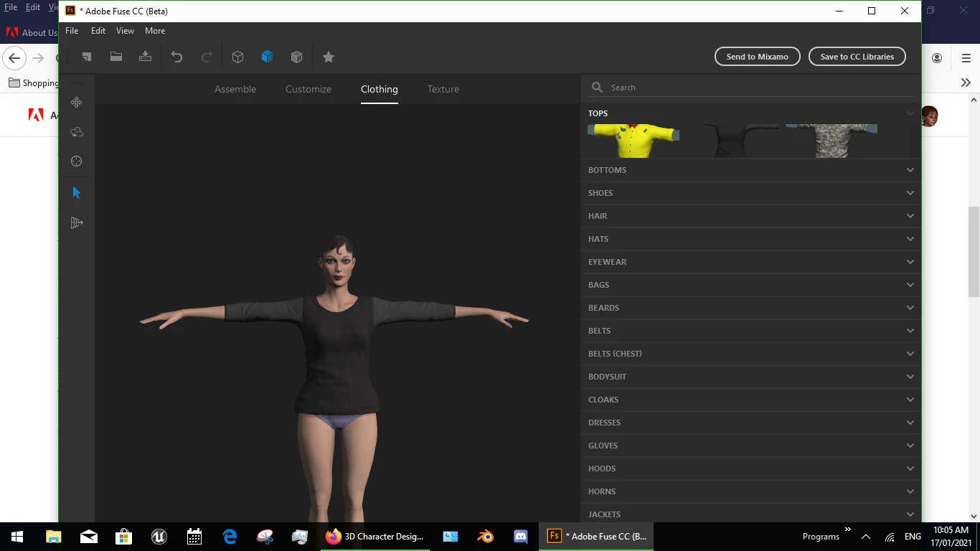Image resolution: width=980 pixels, height=551 pixels.
Task: Open Discord from the taskbar
Action: [521, 536]
